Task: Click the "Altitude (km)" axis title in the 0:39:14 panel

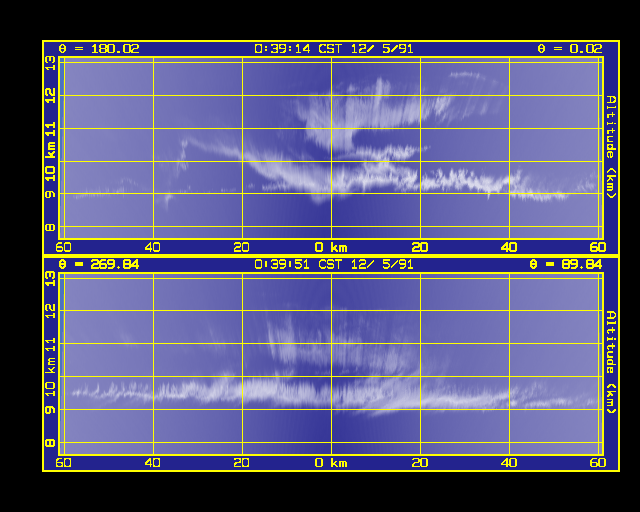Action: [611, 147]
